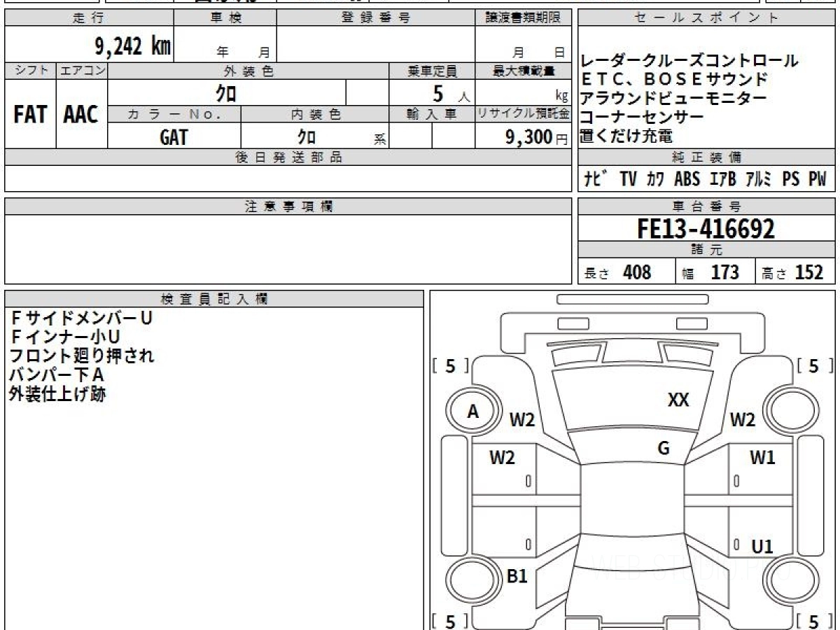Click the wheel circle marked A
Image resolution: width=840 pixels, height=630 pixels.
click(x=474, y=412)
